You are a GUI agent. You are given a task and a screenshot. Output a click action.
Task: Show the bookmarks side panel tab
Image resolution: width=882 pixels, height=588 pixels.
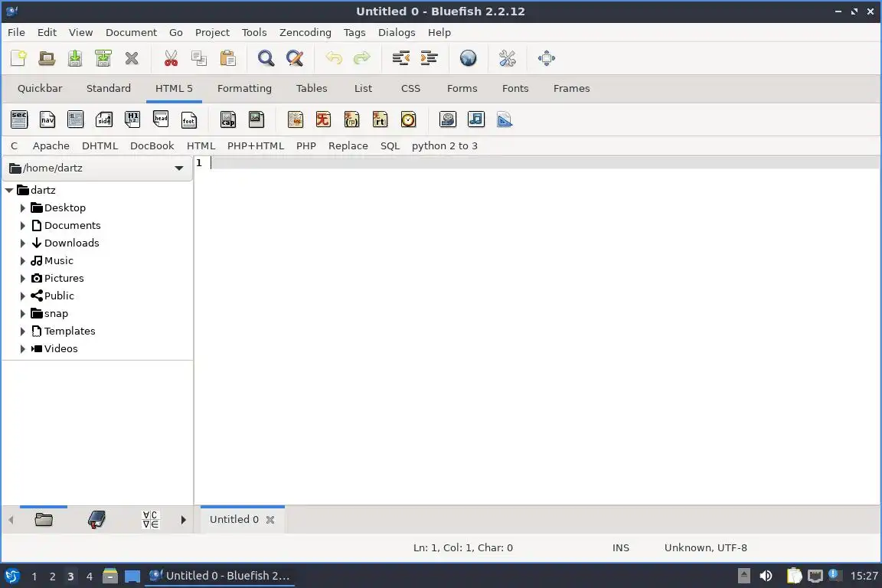96,519
